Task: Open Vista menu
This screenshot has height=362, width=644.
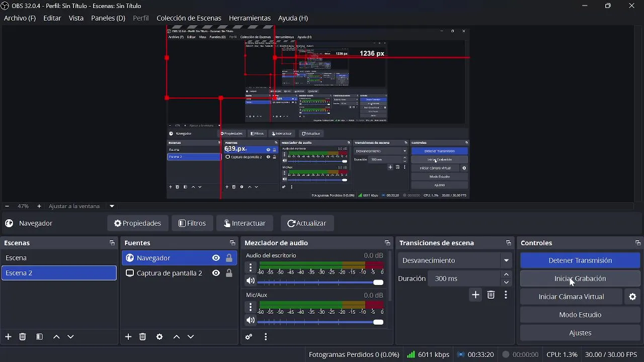Action: coord(76,18)
